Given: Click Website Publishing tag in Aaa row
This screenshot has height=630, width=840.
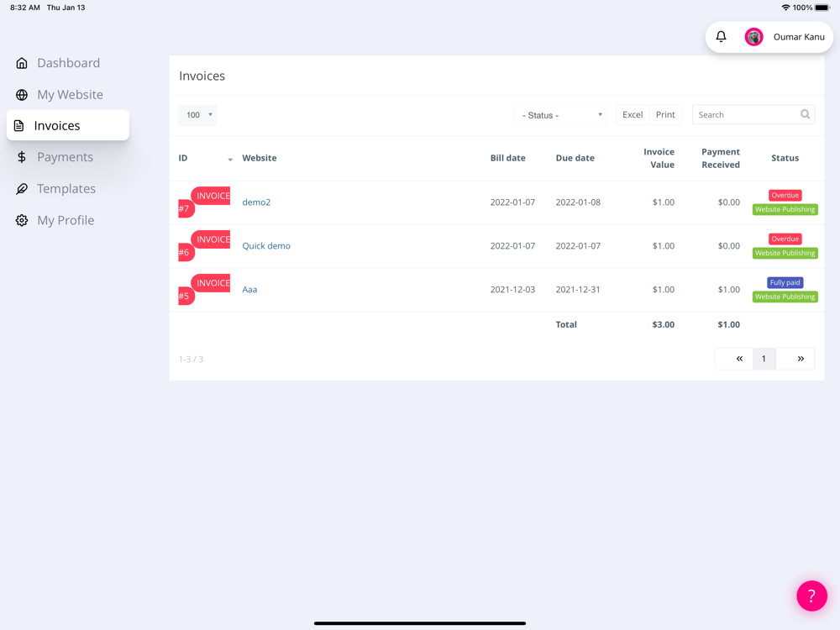Looking at the screenshot, I should click(785, 297).
